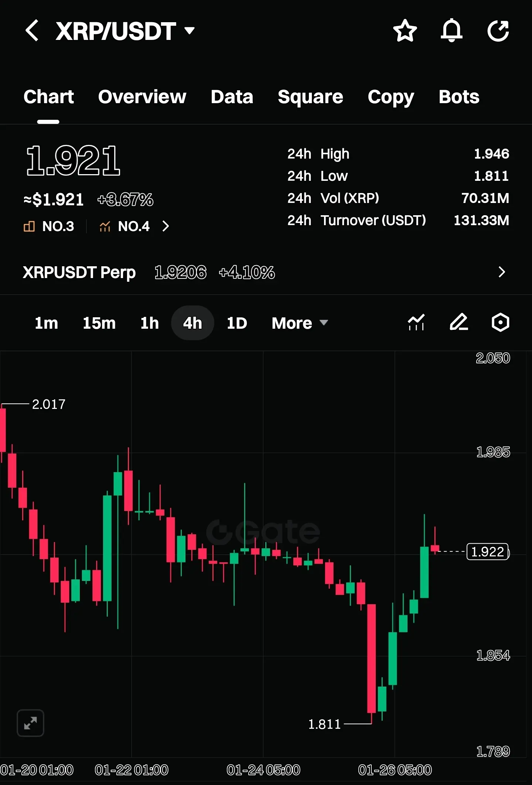Tap the 2.050 price axis label
532x785 pixels.
(493, 358)
